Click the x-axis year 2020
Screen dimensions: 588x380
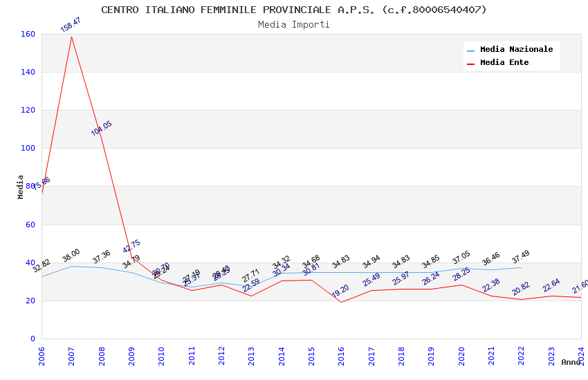coord(461,356)
